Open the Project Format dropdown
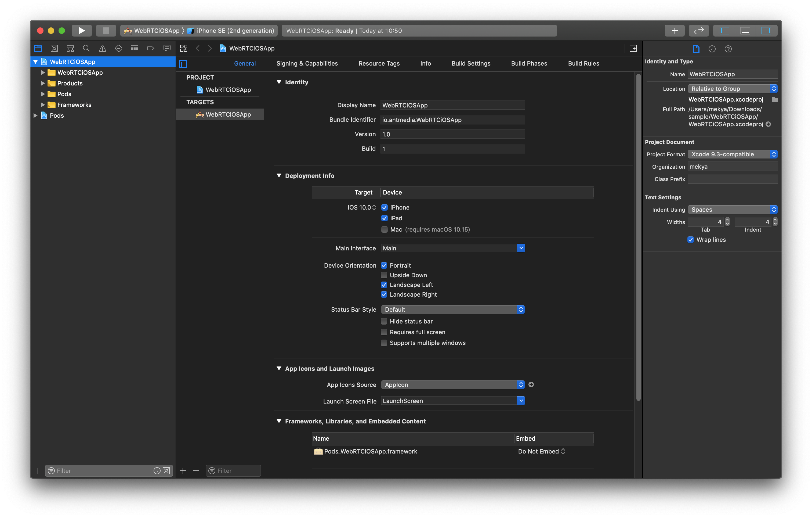The width and height of the screenshot is (812, 518). (733, 154)
